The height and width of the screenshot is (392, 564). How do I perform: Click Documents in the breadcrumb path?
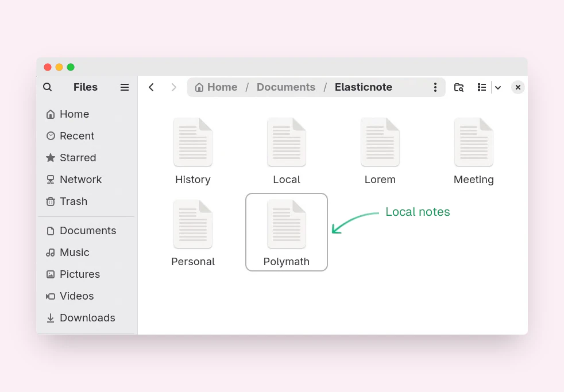[285, 87]
